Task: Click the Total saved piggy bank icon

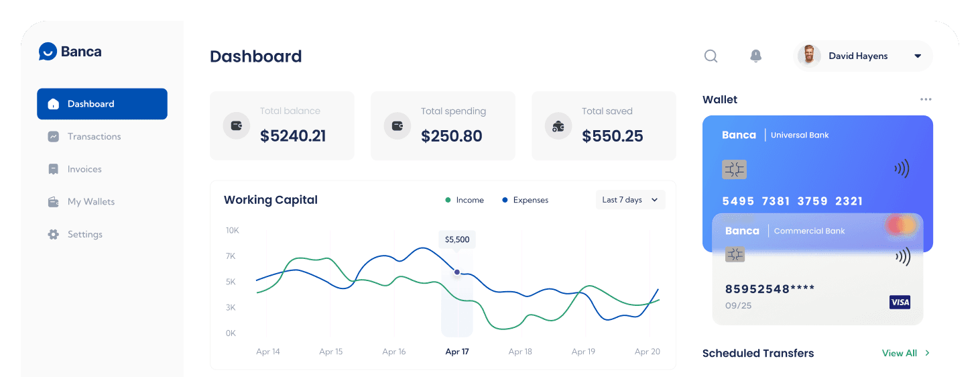Action: [558, 125]
